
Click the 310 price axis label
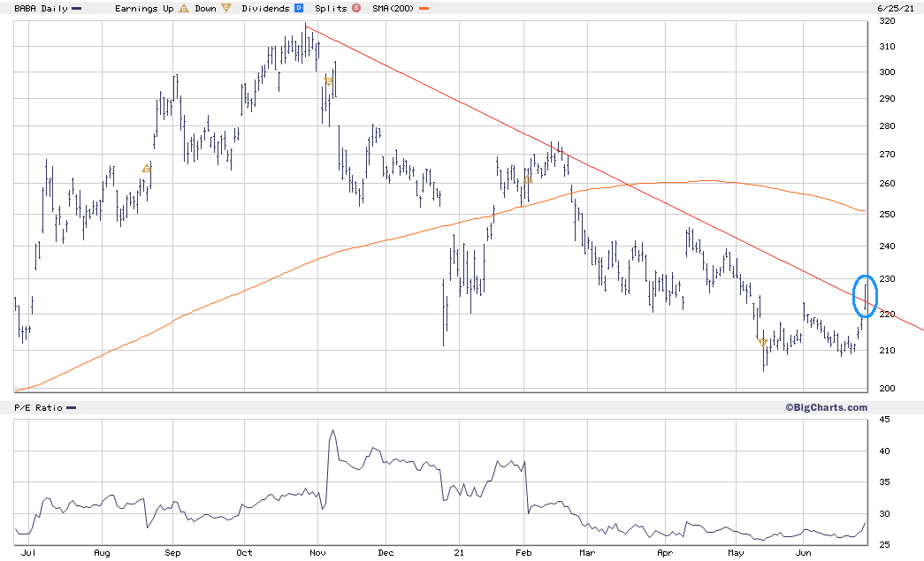coord(887,47)
